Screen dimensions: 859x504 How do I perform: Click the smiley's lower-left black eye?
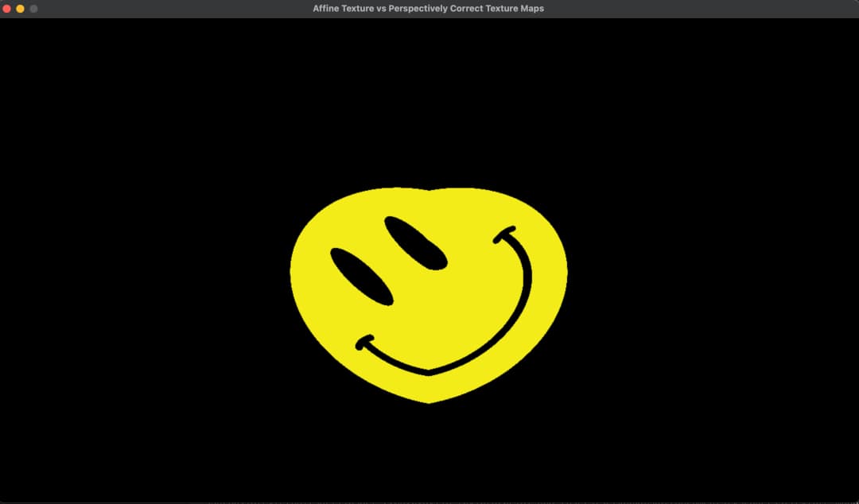click(361, 276)
